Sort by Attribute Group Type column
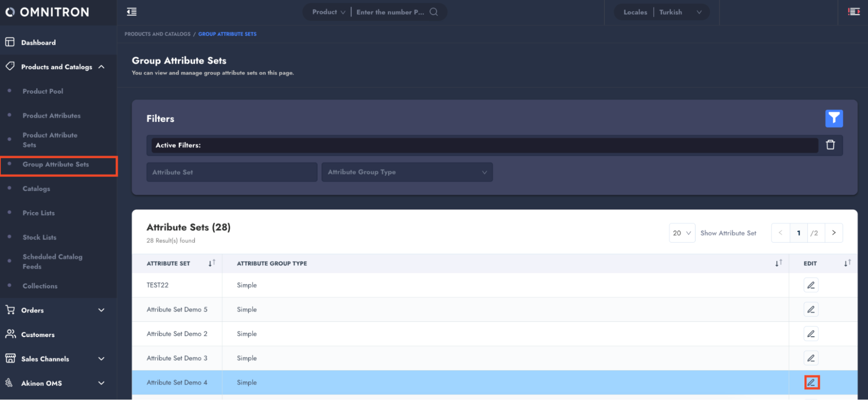Screen dimensions: 868x400 (779, 263)
